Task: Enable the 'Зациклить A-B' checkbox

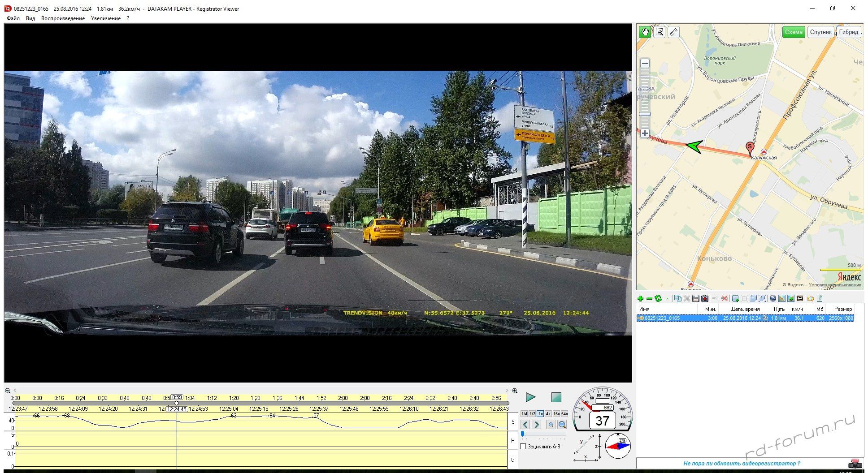Action: (523, 447)
